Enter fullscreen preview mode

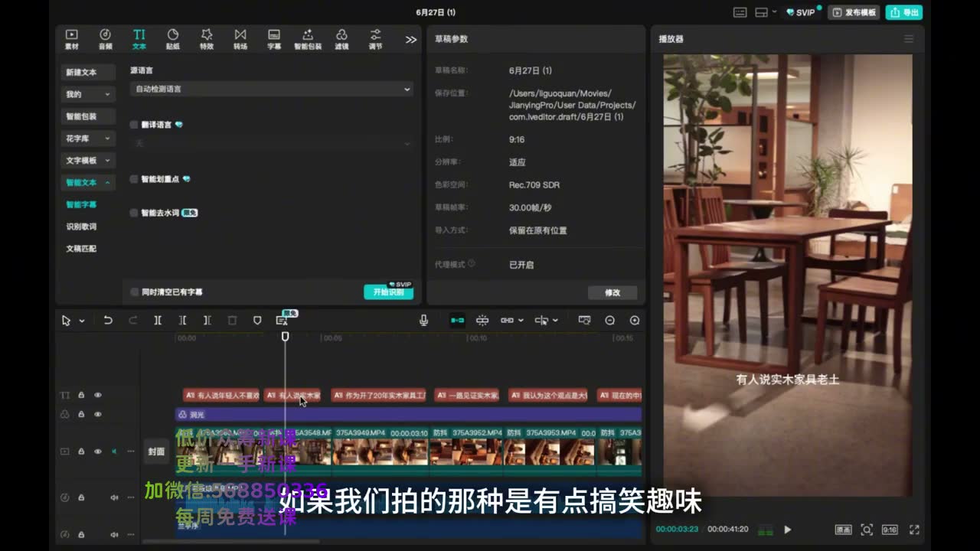[914, 530]
